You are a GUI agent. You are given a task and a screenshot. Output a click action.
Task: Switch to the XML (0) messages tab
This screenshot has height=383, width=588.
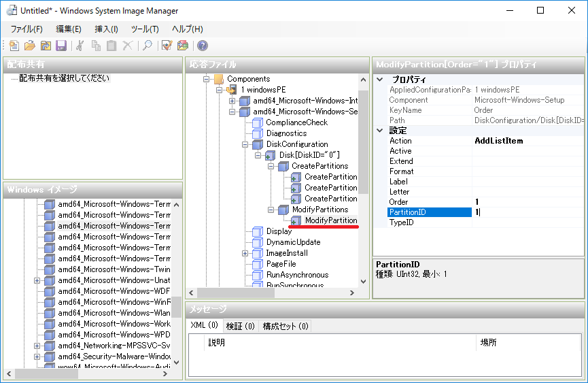(205, 325)
